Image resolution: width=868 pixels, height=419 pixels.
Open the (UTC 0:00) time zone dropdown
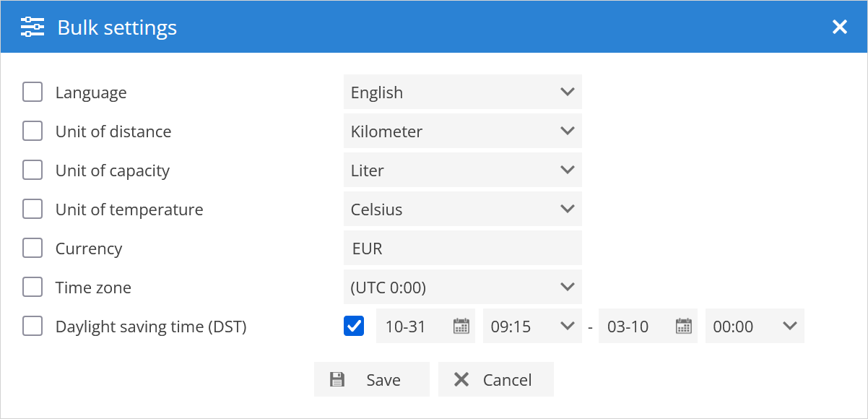click(462, 288)
